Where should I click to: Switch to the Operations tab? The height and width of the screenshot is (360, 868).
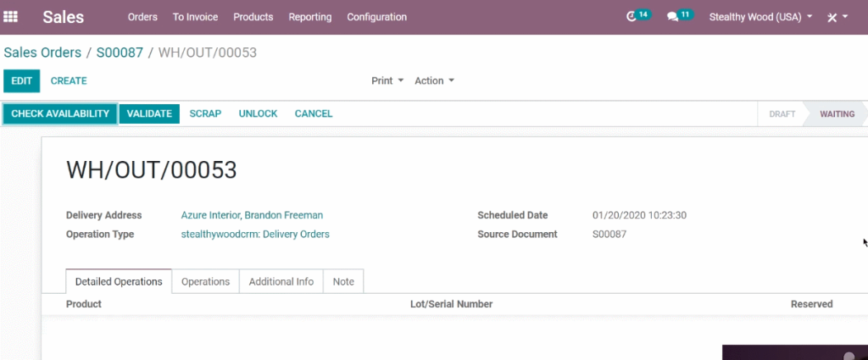pos(205,281)
